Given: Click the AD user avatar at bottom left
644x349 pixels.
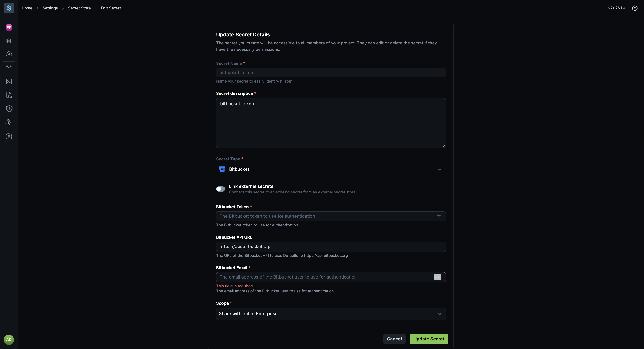Looking at the screenshot, I should pyautogui.click(x=9, y=339).
